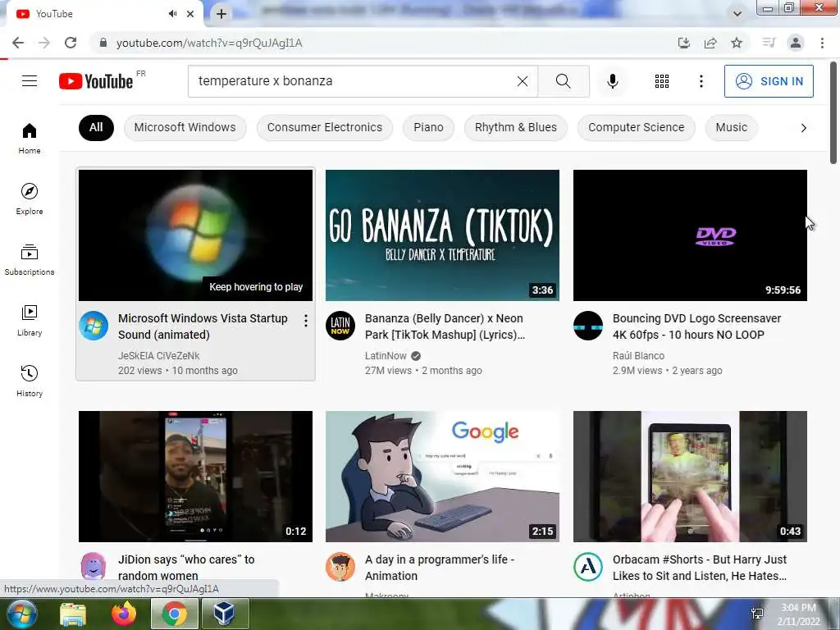Open title Bouncing DVD Logo Screensaver
The image size is (840, 630).
click(696, 326)
